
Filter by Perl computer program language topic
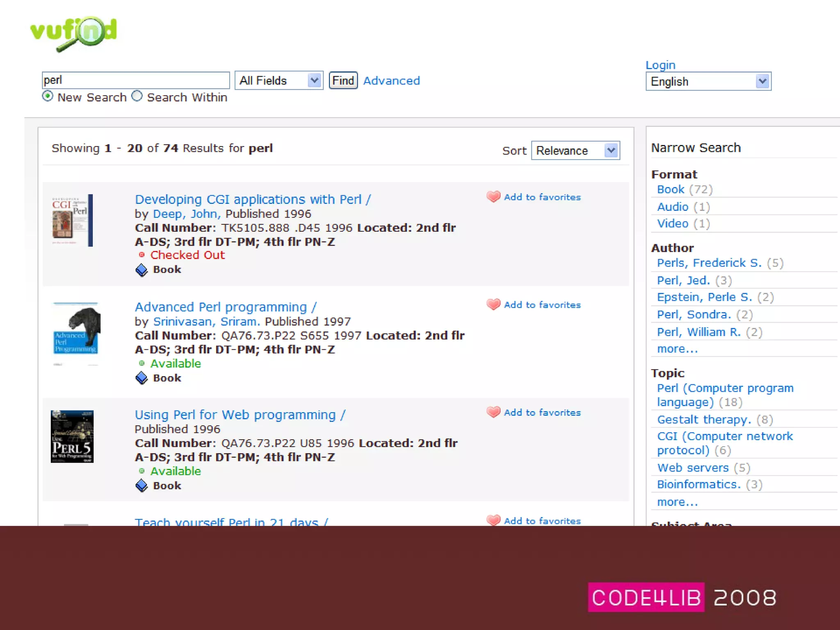click(x=725, y=388)
